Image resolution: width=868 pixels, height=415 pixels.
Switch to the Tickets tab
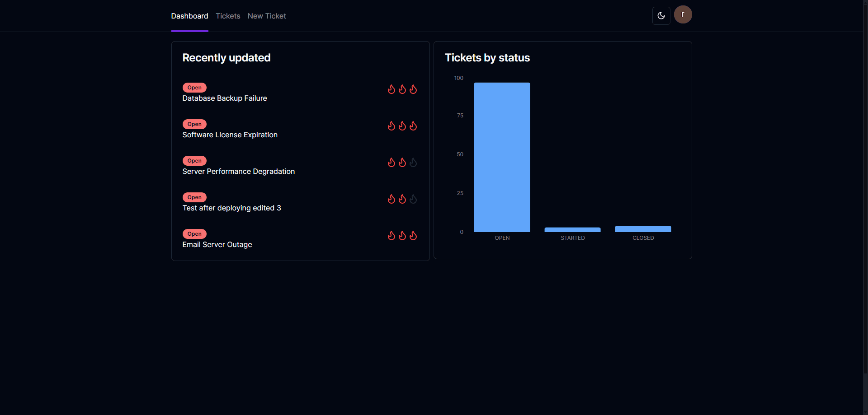tap(228, 16)
